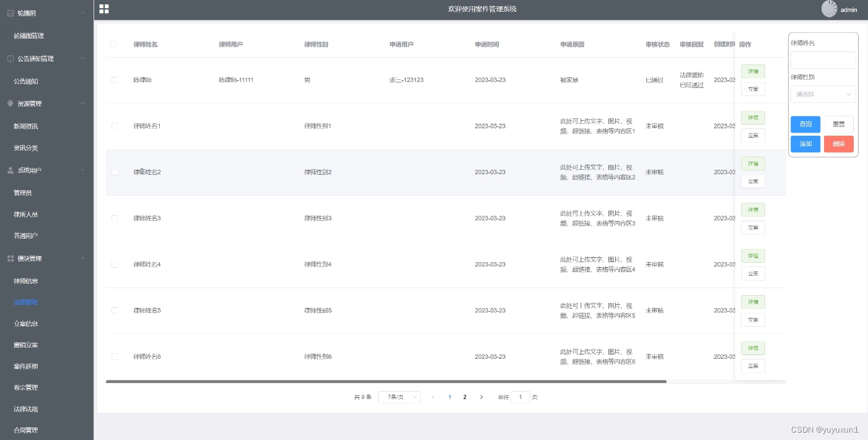Click the 公告通知管理 info icon

(10, 58)
